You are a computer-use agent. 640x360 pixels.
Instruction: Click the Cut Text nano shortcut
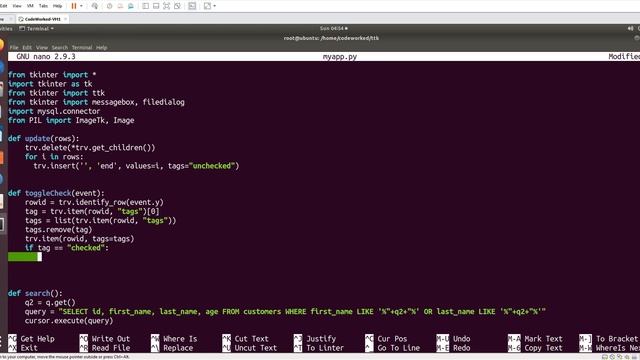click(x=245, y=339)
